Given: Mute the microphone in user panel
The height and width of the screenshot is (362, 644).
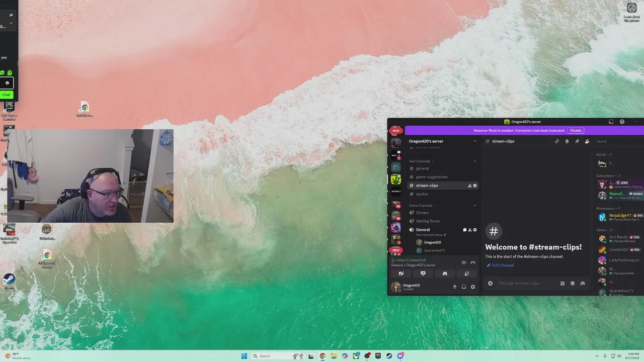Looking at the screenshot, I should (455, 287).
